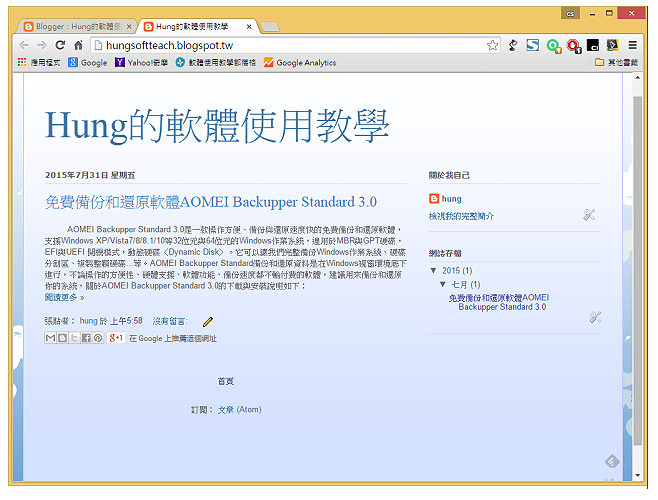The image size is (658, 500).
Task: Click the vertical scrollbar thumb
Action: [637, 271]
